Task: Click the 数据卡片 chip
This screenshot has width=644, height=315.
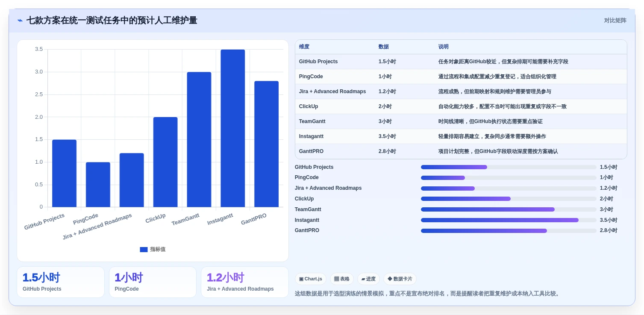Action: [400, 279]
